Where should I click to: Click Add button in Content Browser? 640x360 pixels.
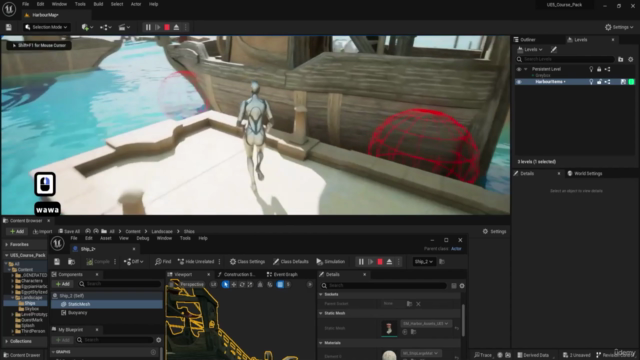pos(17,231)
